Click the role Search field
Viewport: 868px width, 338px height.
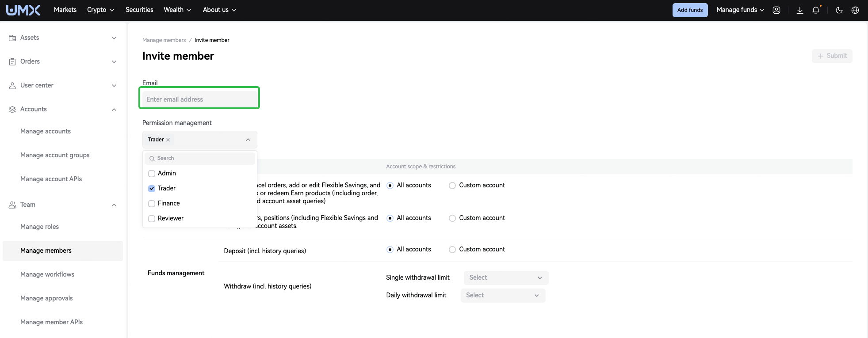(x=200, y=158)
